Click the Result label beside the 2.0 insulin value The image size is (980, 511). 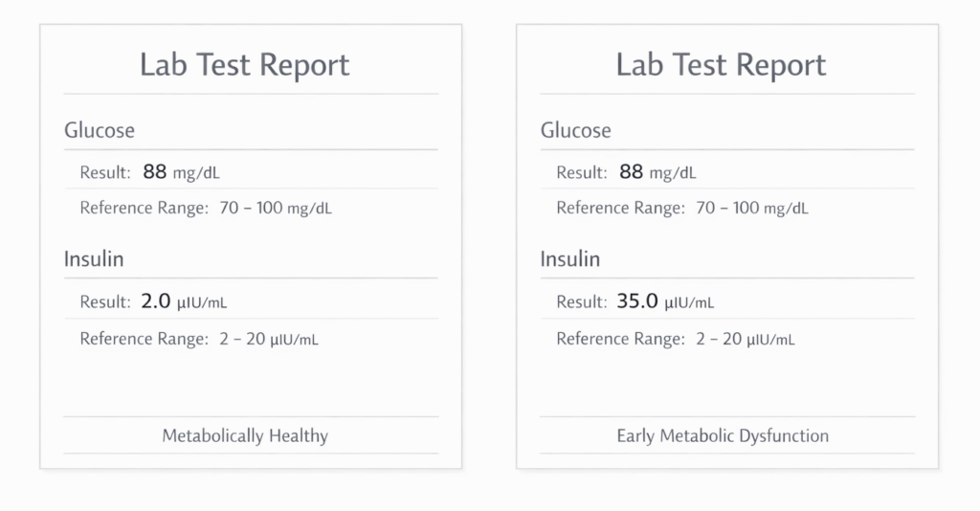[105, 302]
